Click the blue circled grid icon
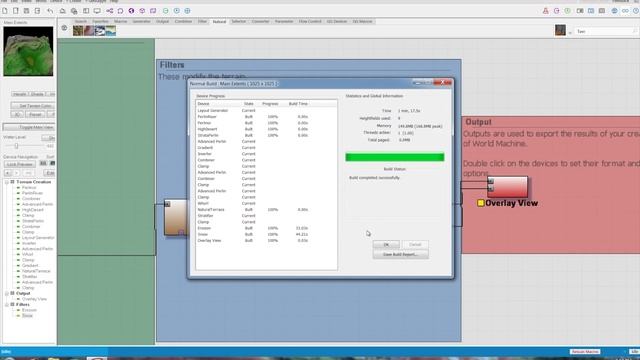 click(187, 11)
